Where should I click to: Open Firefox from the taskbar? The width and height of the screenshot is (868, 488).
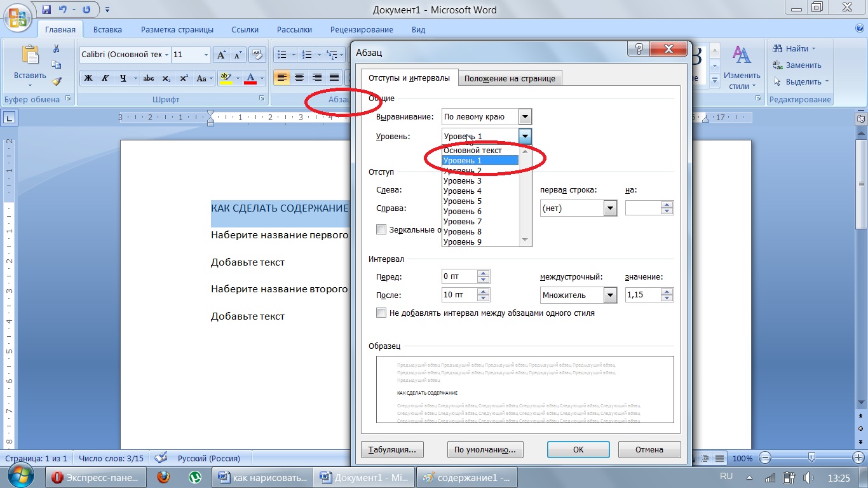pyautogui.click(x=163, y=477)
